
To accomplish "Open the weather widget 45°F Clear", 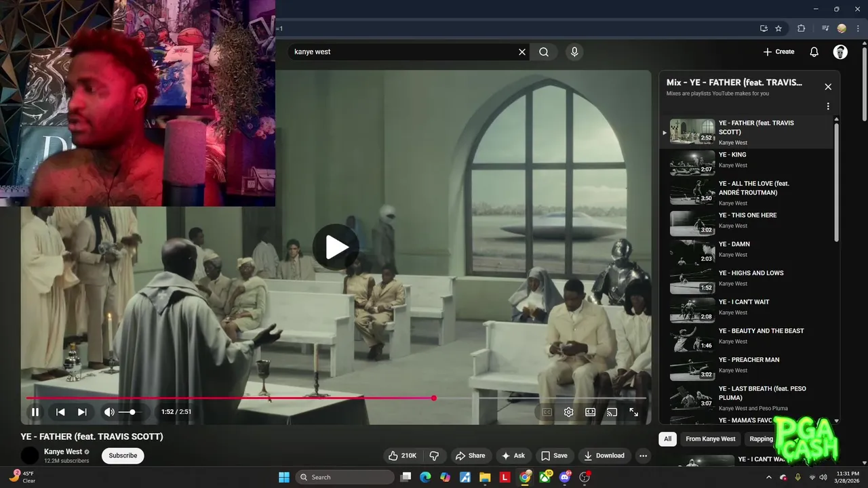I will tap(22, 476).
